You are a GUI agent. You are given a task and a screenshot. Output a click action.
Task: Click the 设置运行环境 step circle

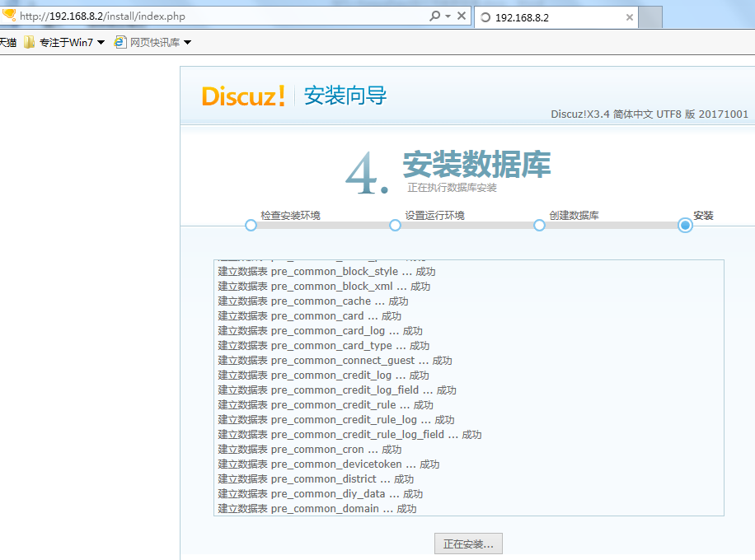click(396, 225)
